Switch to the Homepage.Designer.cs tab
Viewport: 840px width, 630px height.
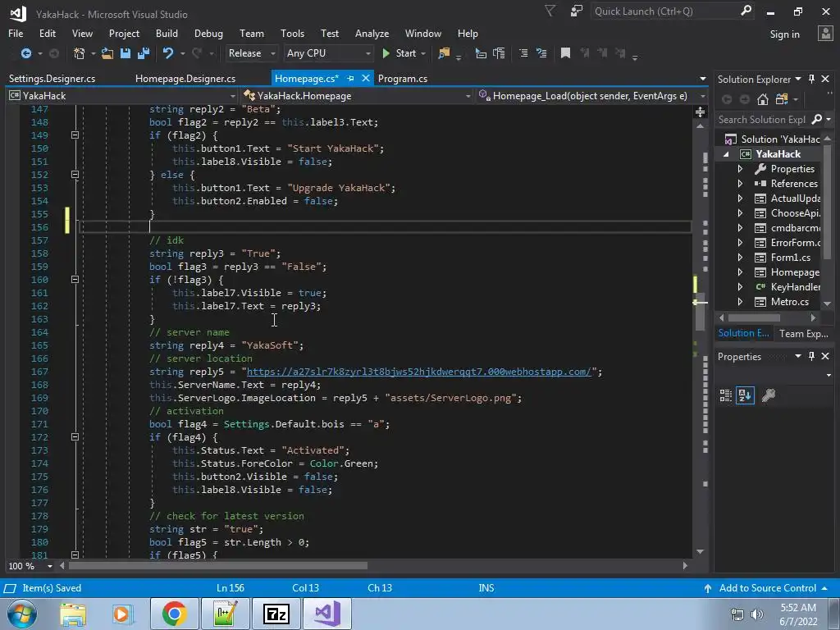[185, 78]
